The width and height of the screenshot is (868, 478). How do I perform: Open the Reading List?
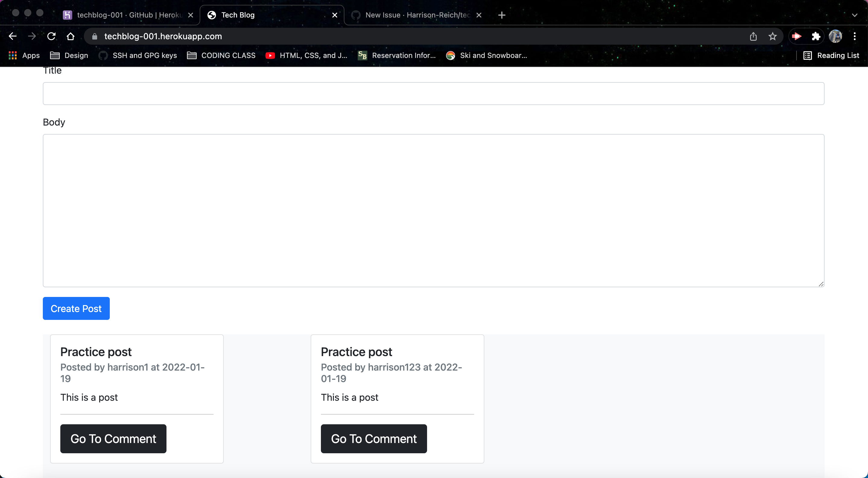coord(831,55)
